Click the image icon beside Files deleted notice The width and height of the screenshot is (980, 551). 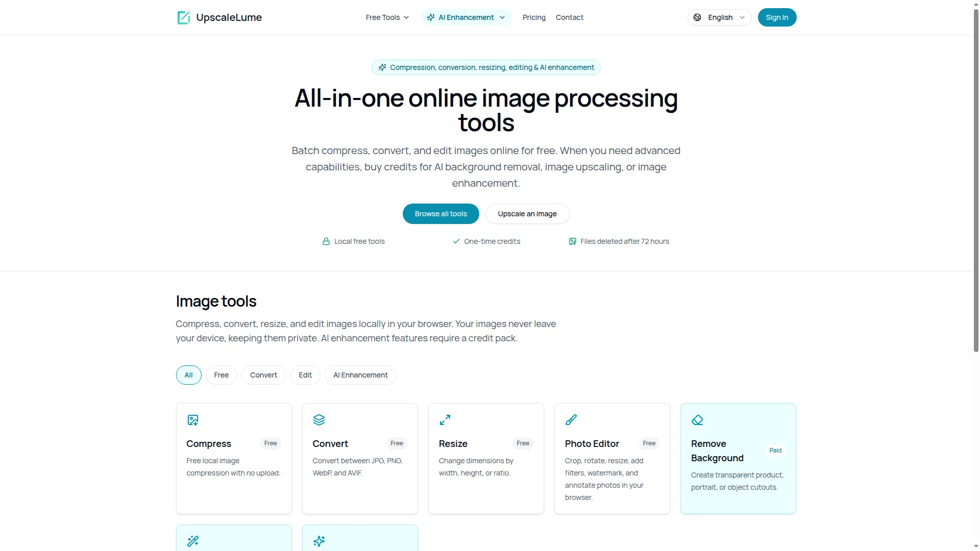(x=573, y=241)
